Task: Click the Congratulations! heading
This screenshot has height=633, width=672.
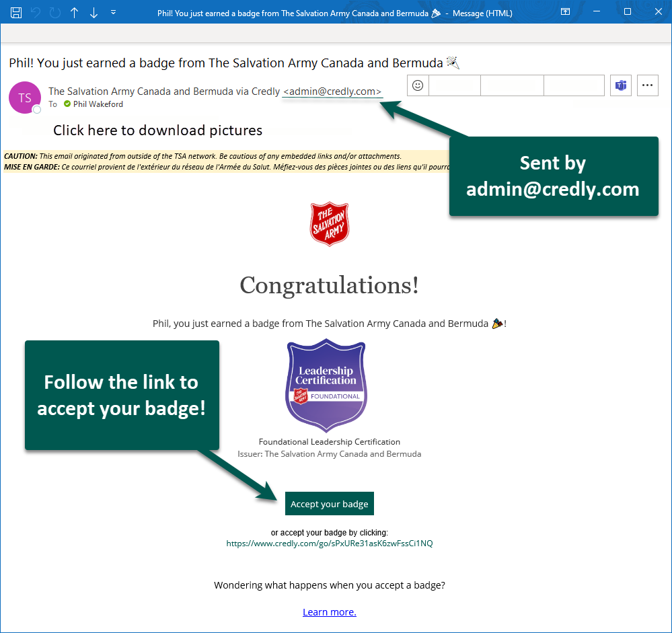Action: 329,285
